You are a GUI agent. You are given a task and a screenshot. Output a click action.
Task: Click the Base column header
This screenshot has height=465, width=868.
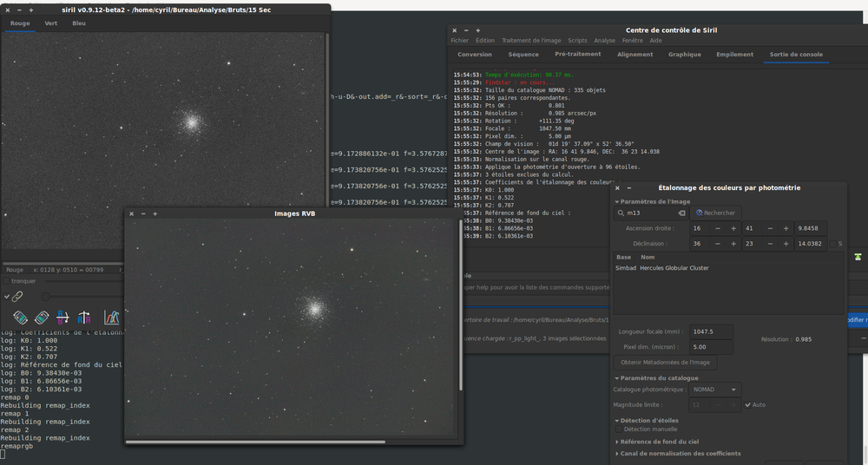(623, 258)
